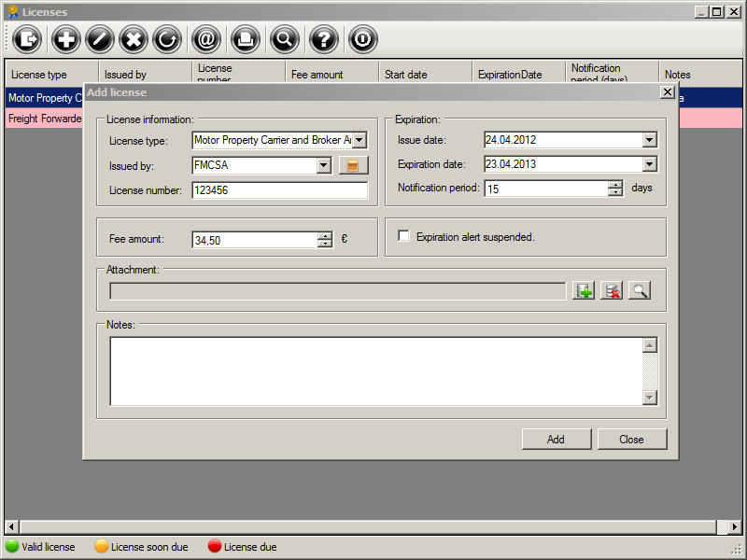Click the edit license pencil icon
Viewport: 747px width, 560px height.
click(99, 39)
